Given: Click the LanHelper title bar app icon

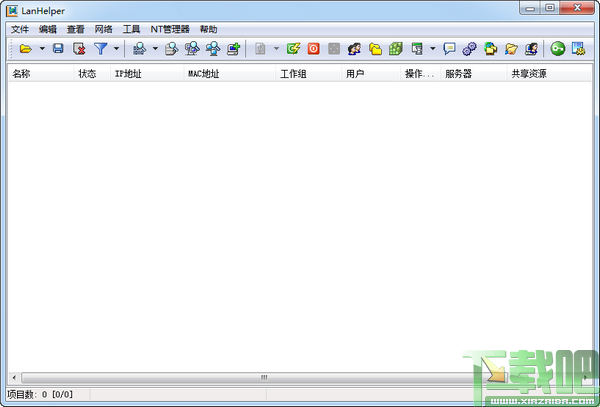Looking at the screenshot, I should (x=12, y=11).
